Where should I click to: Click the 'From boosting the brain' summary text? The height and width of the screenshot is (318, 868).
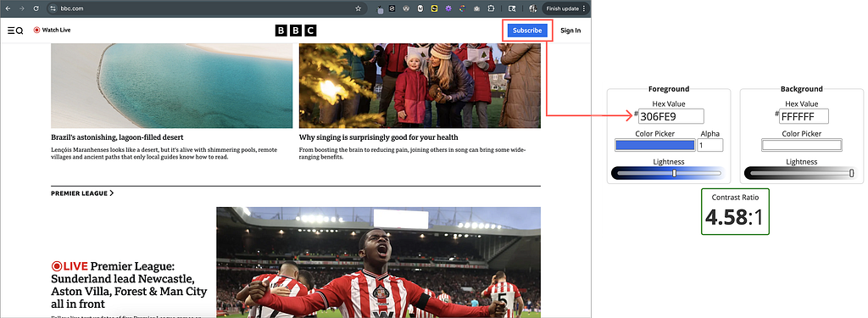click(413, 153)
